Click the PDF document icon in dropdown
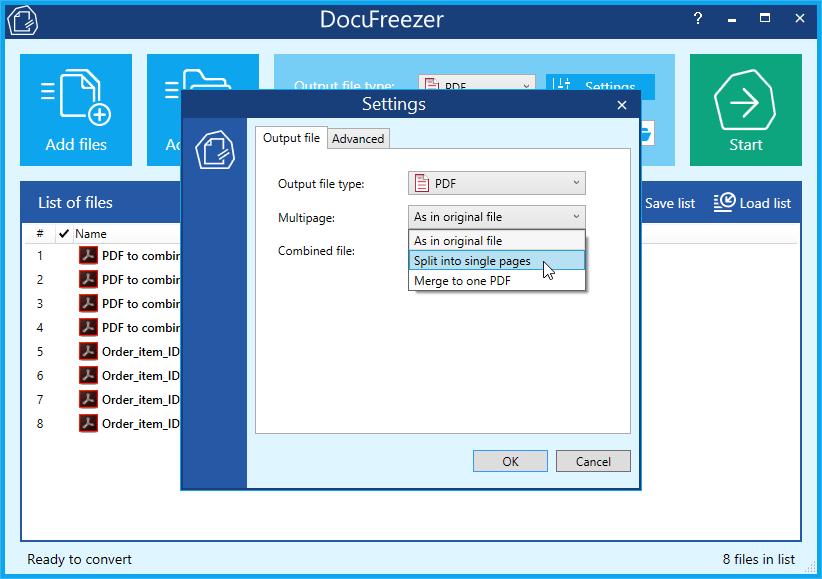 point(421,184)
